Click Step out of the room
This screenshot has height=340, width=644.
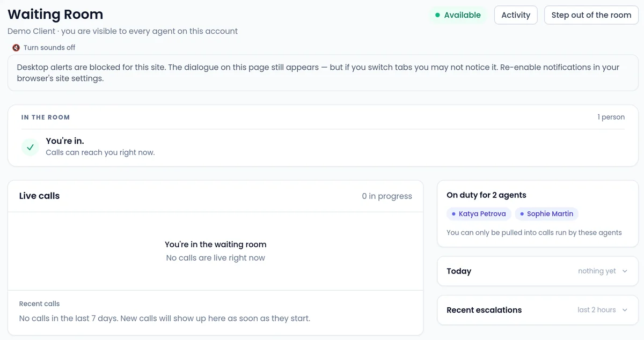591,15
